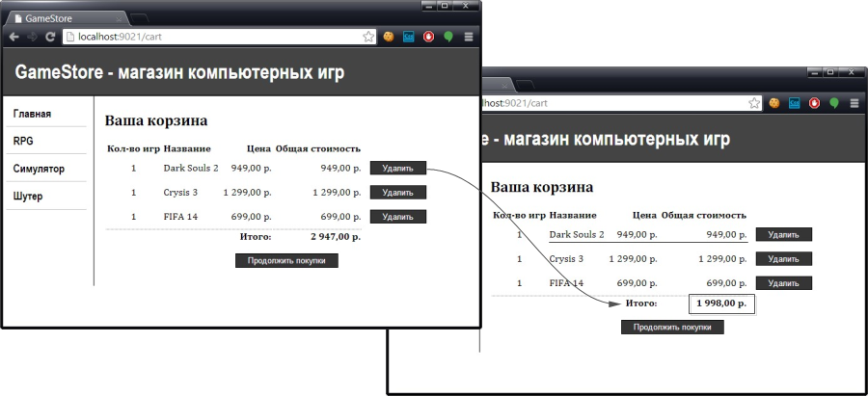Maximize the front browser window
This screenshot has height=396, width=868.
(x=445, y=6)
